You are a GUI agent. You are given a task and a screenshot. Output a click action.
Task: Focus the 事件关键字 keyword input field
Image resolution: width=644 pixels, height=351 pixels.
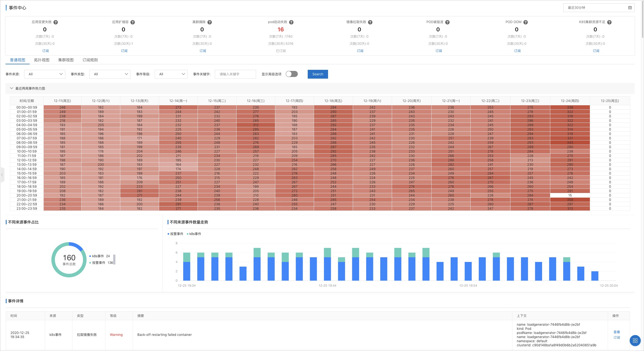(235, 74)
